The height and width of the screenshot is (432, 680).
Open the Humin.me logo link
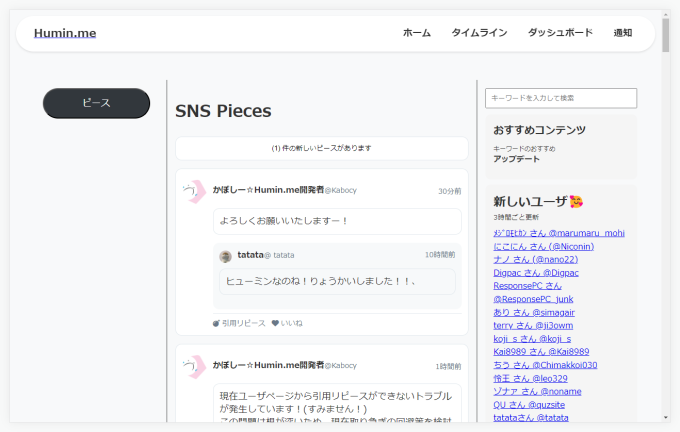[x=65, y=33]
